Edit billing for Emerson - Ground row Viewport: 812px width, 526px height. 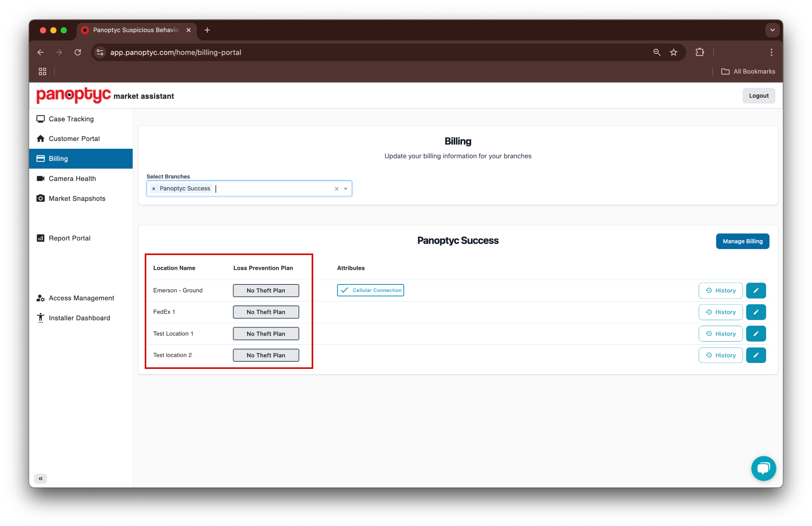coord(756,290)
